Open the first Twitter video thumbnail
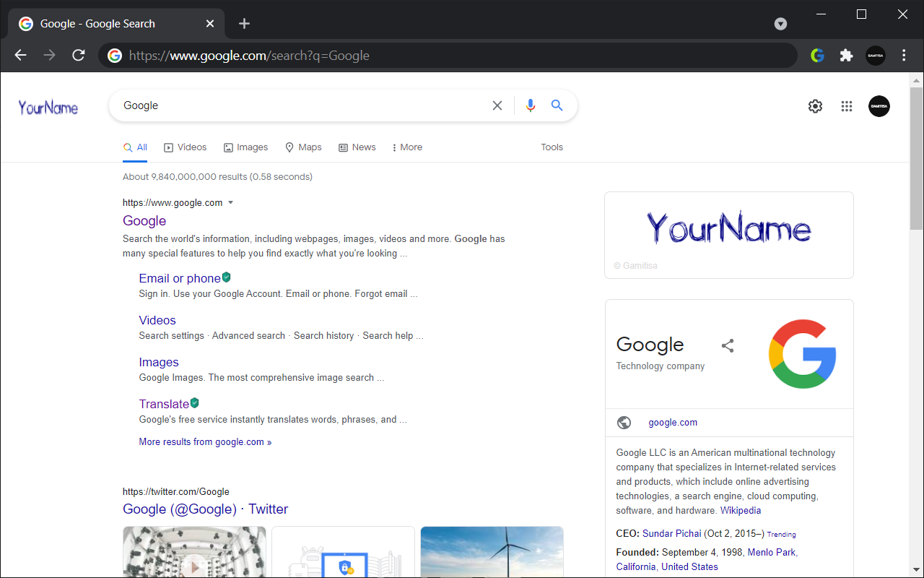Viewport: 924px width, 578px height. 194,552
